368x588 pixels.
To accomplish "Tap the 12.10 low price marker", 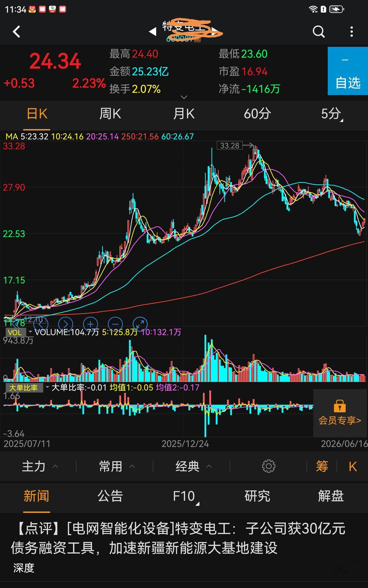I will pyautogui.click(x=33, y=319).
